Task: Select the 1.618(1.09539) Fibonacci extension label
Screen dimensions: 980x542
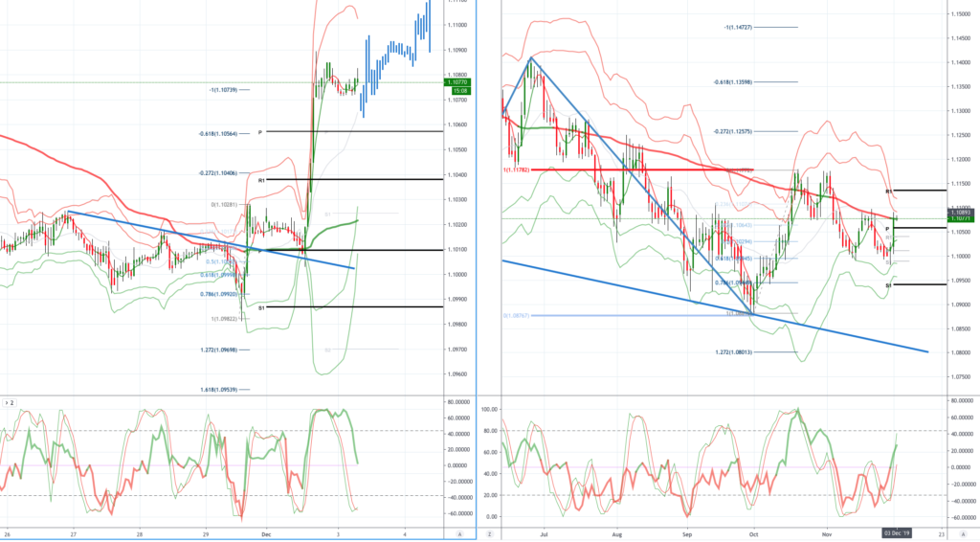Action: (x=219, y=390)
